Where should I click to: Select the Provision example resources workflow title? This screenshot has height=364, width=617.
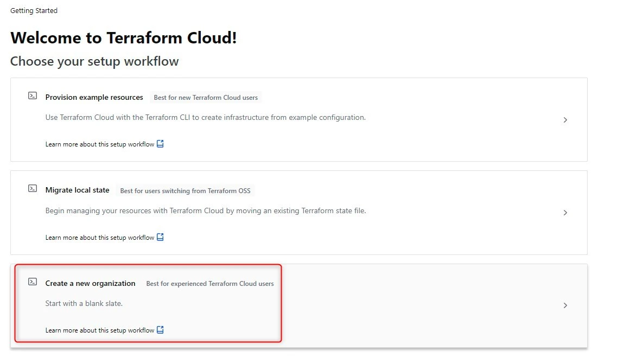point(94,98)
